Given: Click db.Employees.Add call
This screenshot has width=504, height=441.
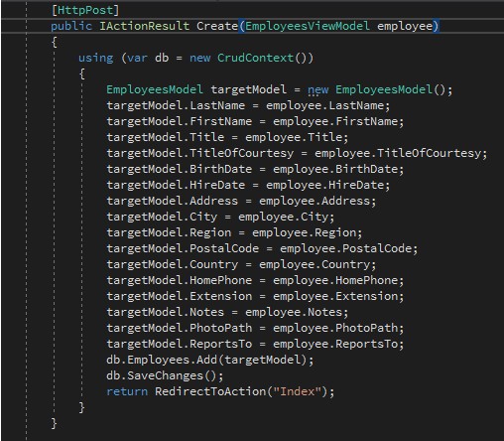Looking at the screenshot, I should tap(210, 360).
